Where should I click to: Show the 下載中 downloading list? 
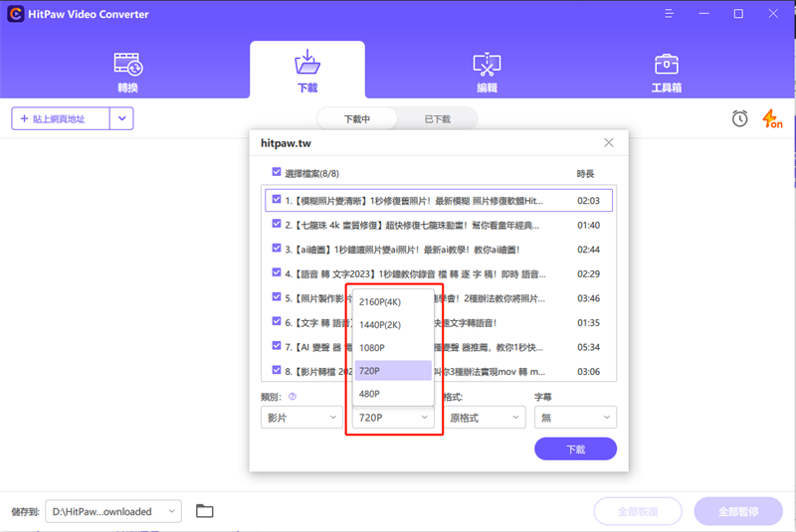point(357,119)
